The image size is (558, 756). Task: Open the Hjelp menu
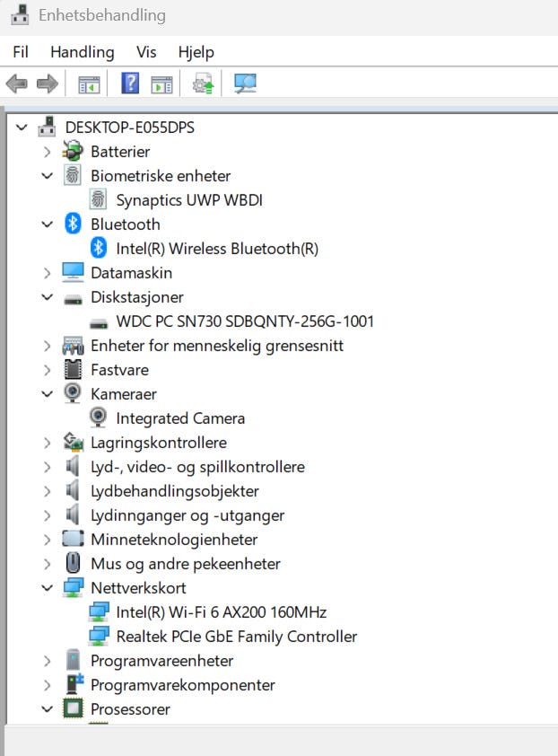[x=196, y=52]
